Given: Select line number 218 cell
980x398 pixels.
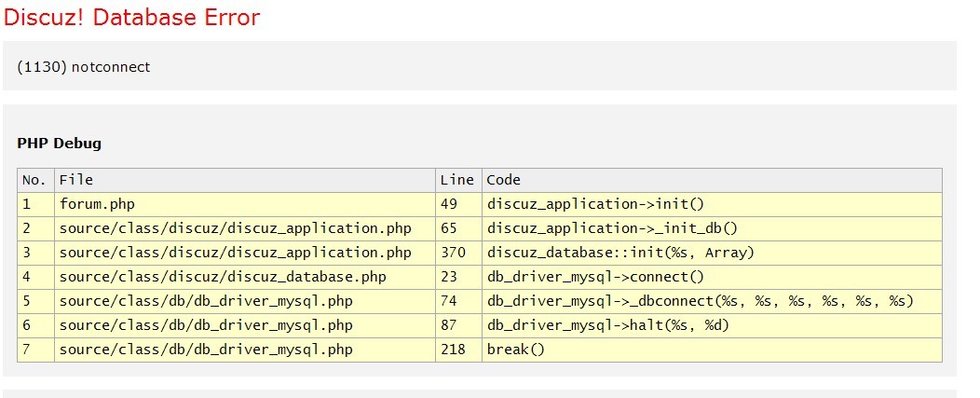Looking at the screenshot, I should click(x=458, y=350).
